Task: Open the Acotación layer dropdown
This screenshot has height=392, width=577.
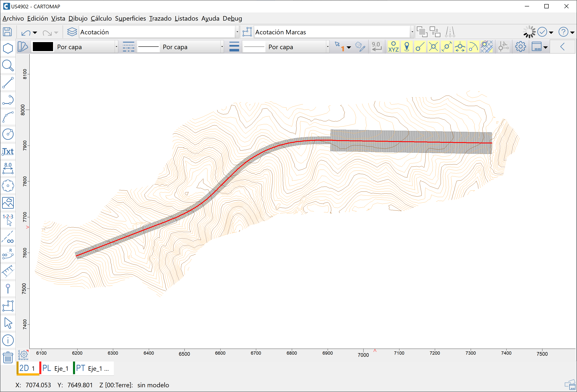Action: point(237,32)
